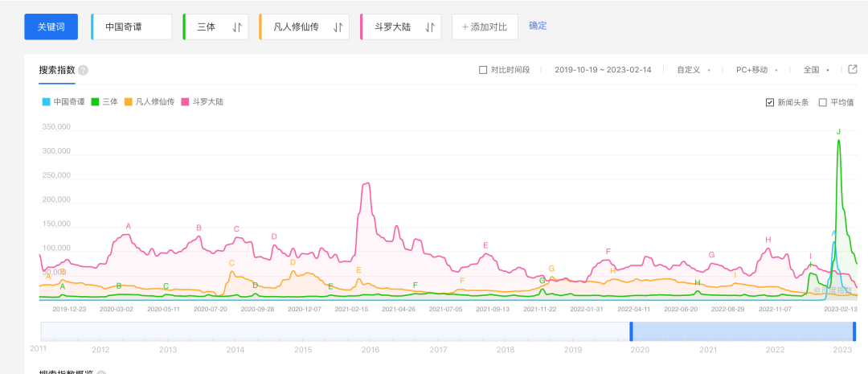Viewport: 868px width, 374px height.
Task: Open the 全国 region dropdown
Action: (x=816, y=70)
